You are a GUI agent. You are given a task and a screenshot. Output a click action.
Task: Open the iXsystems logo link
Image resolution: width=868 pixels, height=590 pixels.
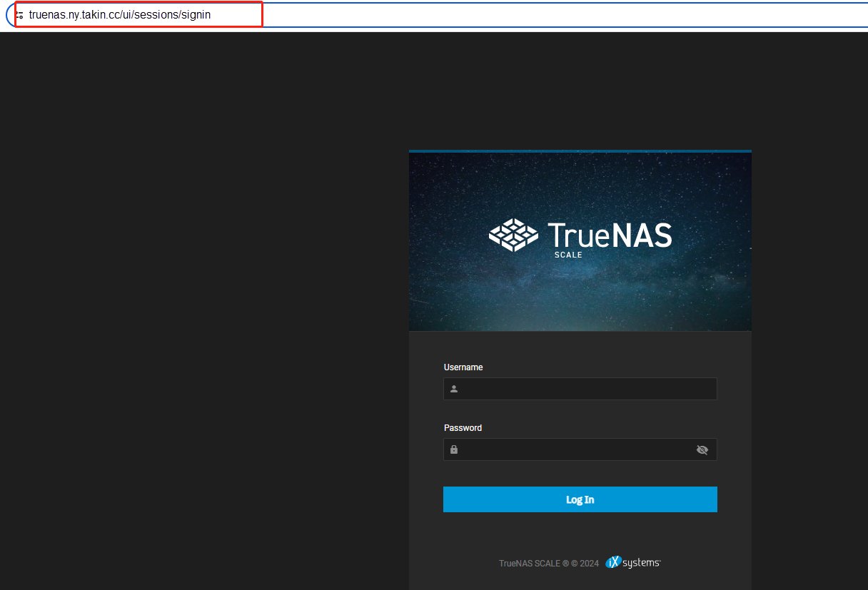633,562
